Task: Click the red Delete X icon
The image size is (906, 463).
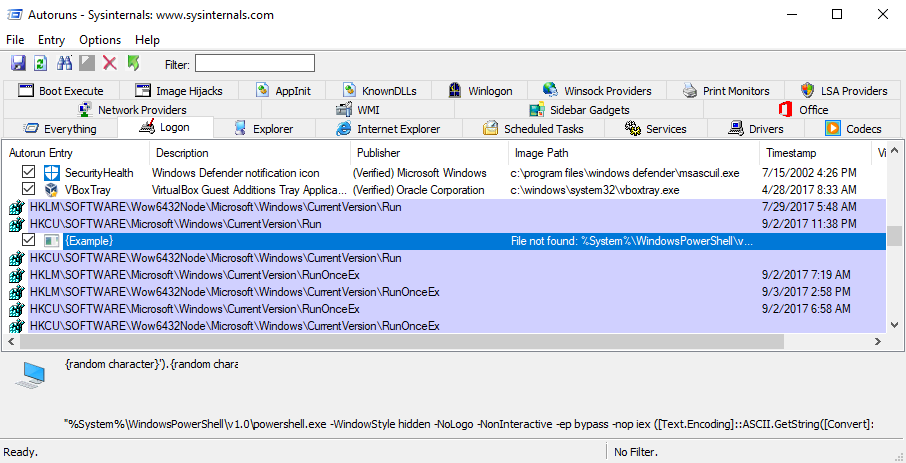Action: tap(110, 63)
